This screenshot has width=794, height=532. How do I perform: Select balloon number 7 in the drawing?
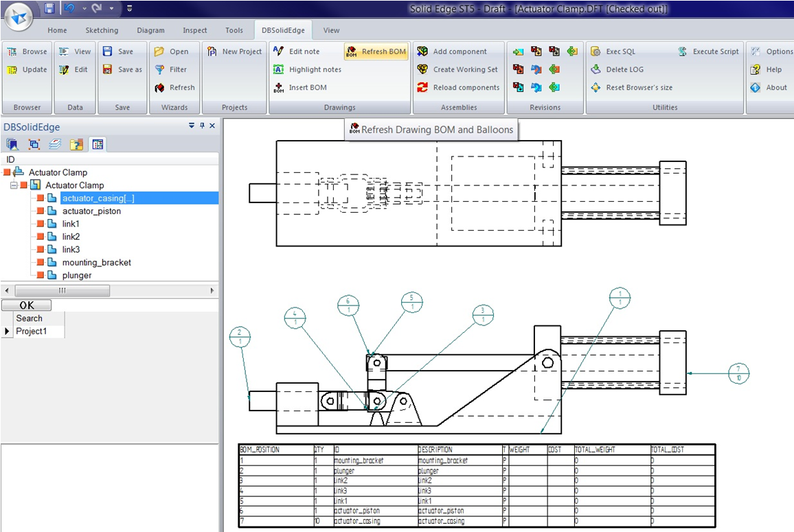[738, 373]
